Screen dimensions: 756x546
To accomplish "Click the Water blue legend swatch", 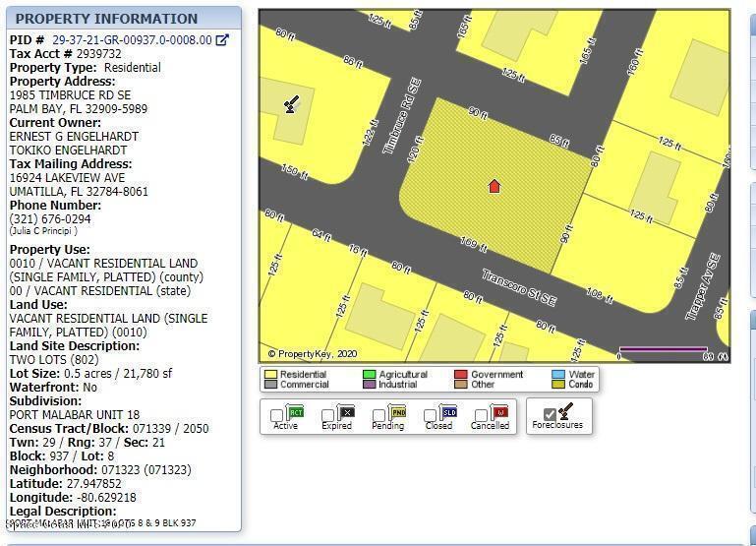I will [558, 374].
